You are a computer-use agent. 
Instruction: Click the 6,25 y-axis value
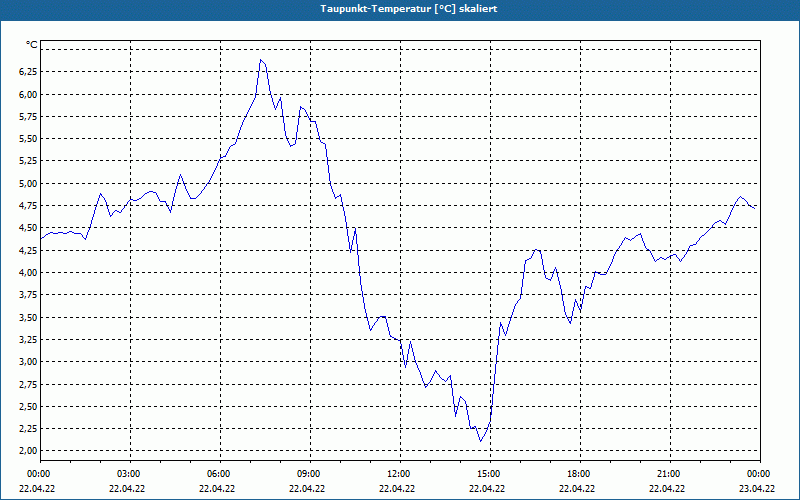(x=28, y=72)
